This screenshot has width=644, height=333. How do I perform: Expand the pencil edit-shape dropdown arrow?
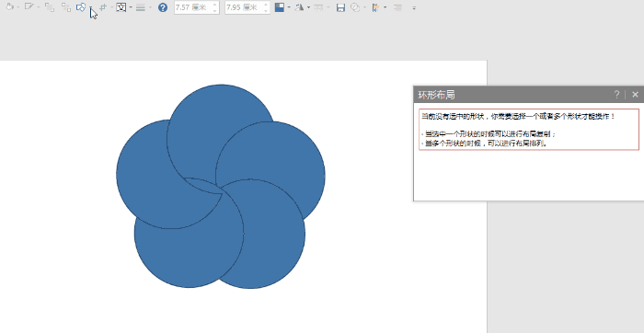coord(38,7)
